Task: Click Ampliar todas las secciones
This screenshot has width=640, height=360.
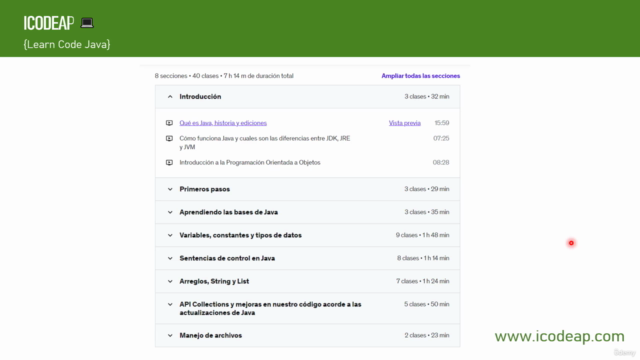Action: click(420, 76)
